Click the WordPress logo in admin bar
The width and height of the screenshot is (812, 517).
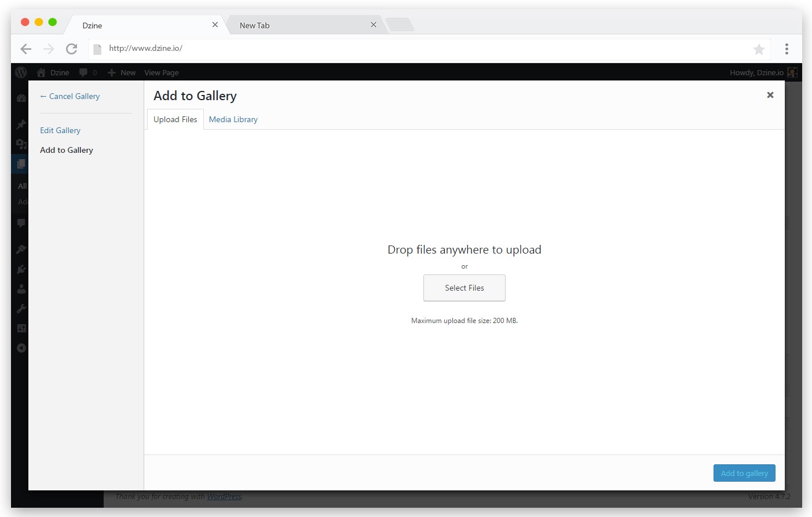pyautogui.click(x=21, y=72)
